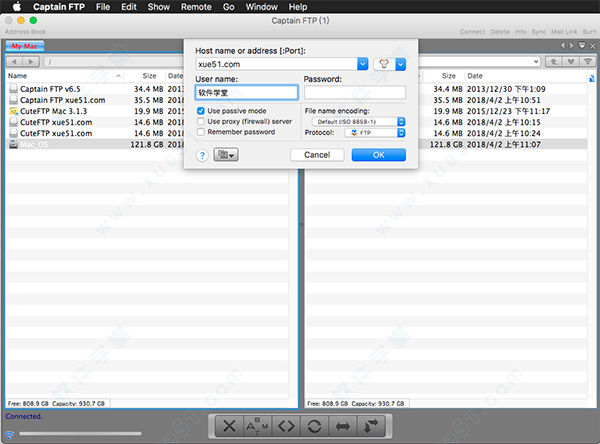Click the angle brackets compare icon
This screenshot has width=600, height=444.
(286, 426)
